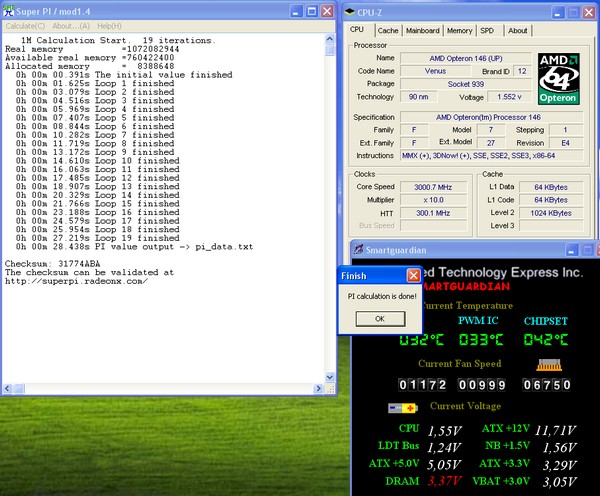This screenshot has height=496, width=600.
Task: Minimize the Super PI window
Action: (x=296, y=11)
